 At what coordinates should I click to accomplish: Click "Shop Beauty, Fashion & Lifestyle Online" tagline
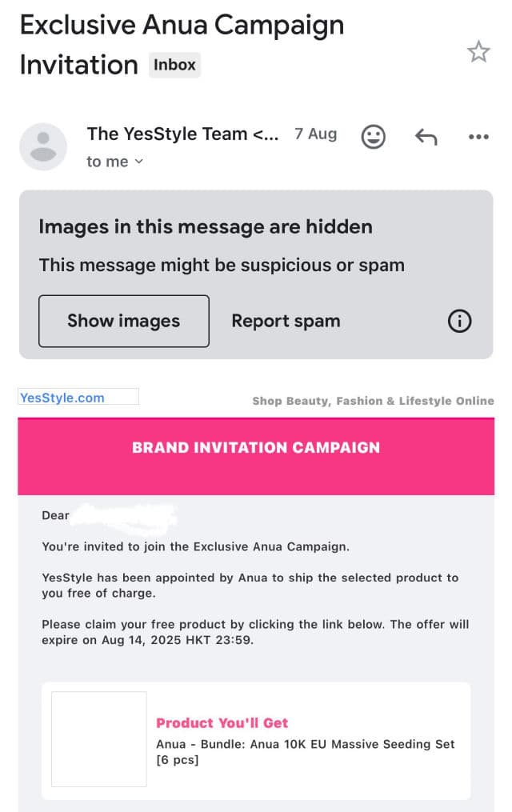tap(373, 401)
